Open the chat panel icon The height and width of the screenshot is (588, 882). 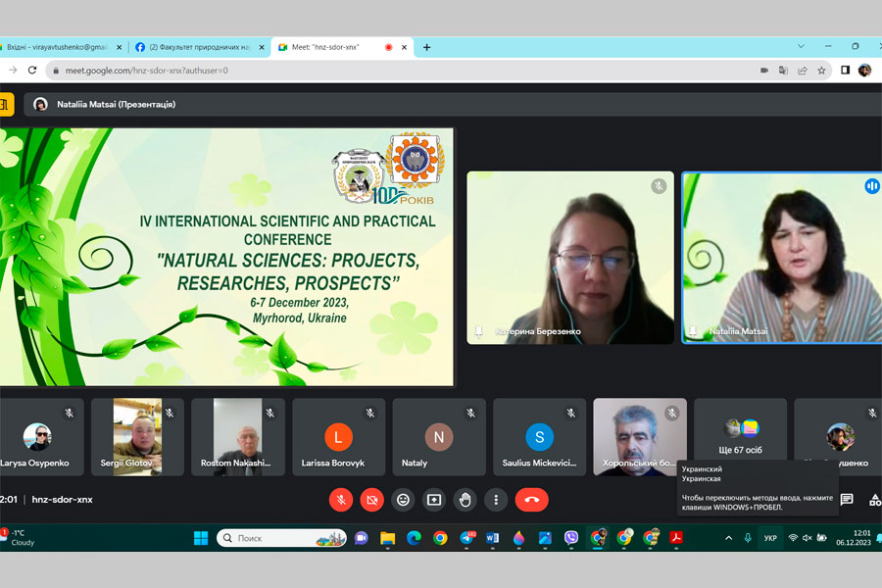847,500
